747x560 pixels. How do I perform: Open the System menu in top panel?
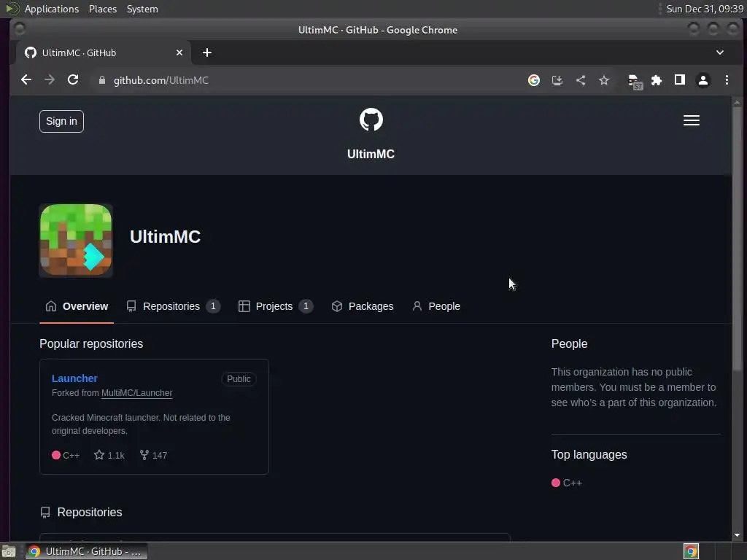tap(142, 9)
